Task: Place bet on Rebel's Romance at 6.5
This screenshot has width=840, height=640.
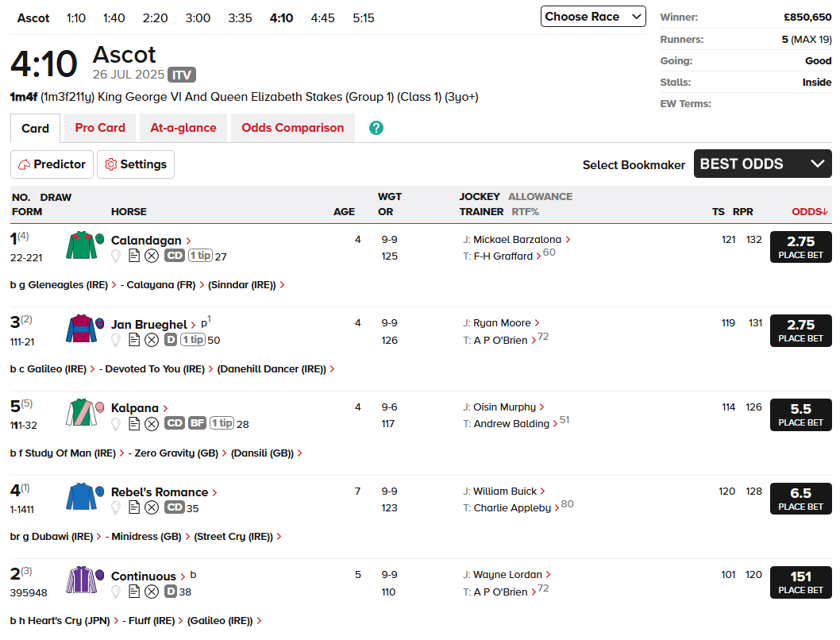Action: point(801,499)
